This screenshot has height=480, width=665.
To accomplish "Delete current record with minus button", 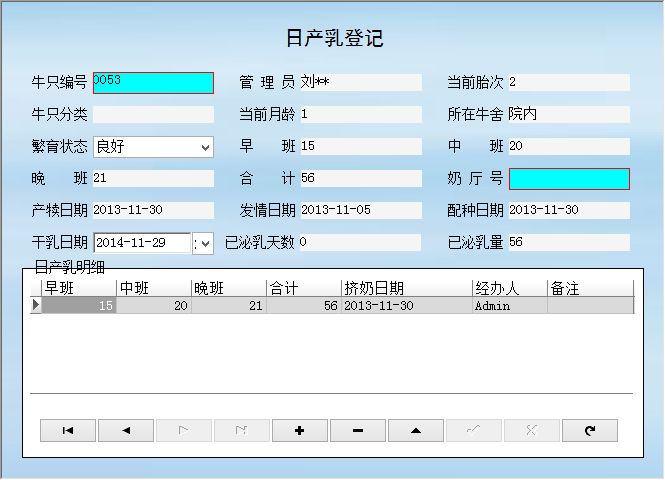I will coord(358,430).
